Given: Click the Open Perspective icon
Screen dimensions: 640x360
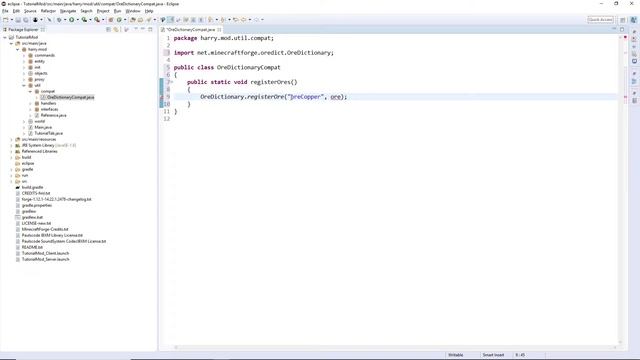Looking at the screenshot, I should pyautogui.click(x=623, y=20).
